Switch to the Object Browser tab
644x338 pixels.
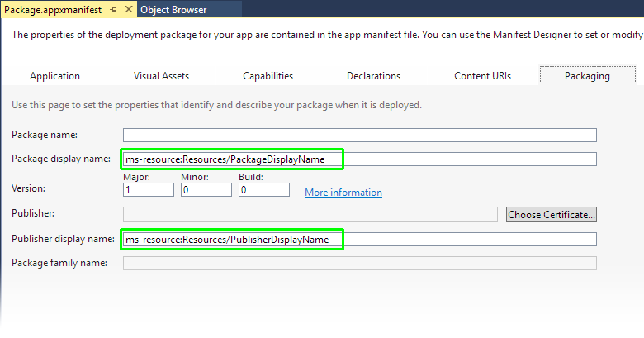173,10
